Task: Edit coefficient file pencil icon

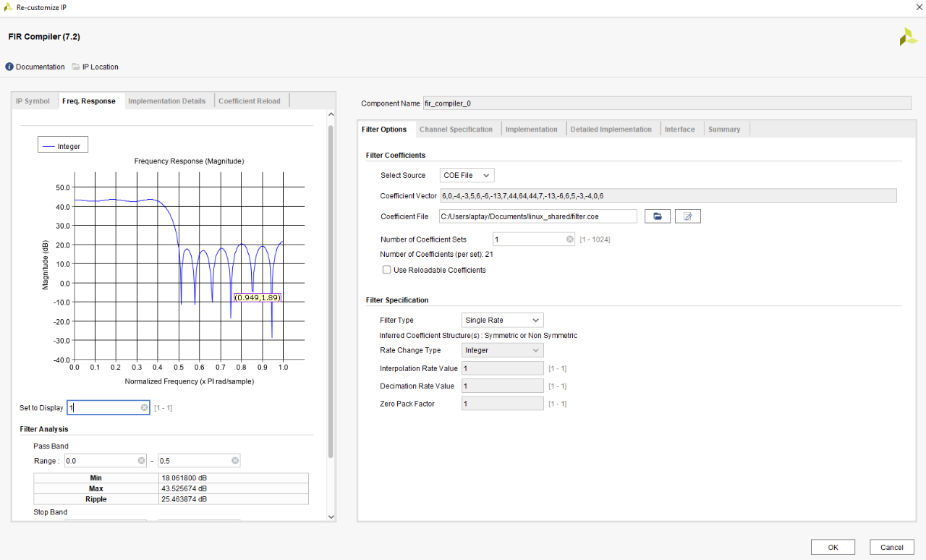Action: pyautogui.click(x=688, y=216)
